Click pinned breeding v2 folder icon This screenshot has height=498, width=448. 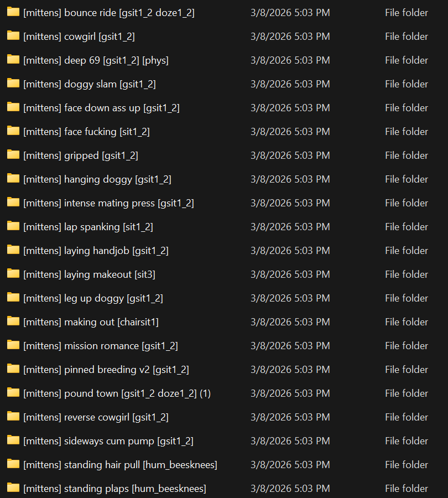tap(13, 369)
